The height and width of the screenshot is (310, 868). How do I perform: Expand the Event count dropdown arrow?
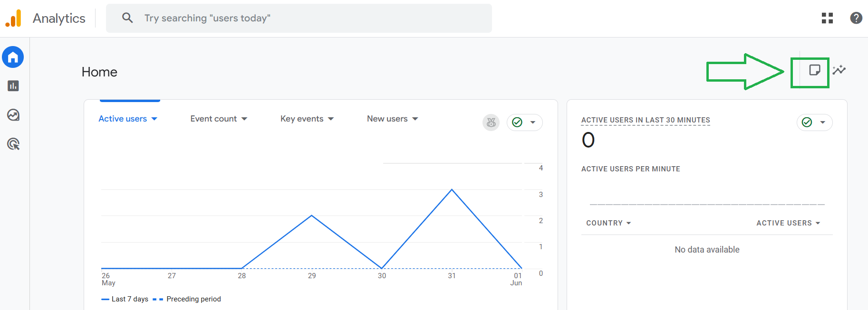(244, 119)
